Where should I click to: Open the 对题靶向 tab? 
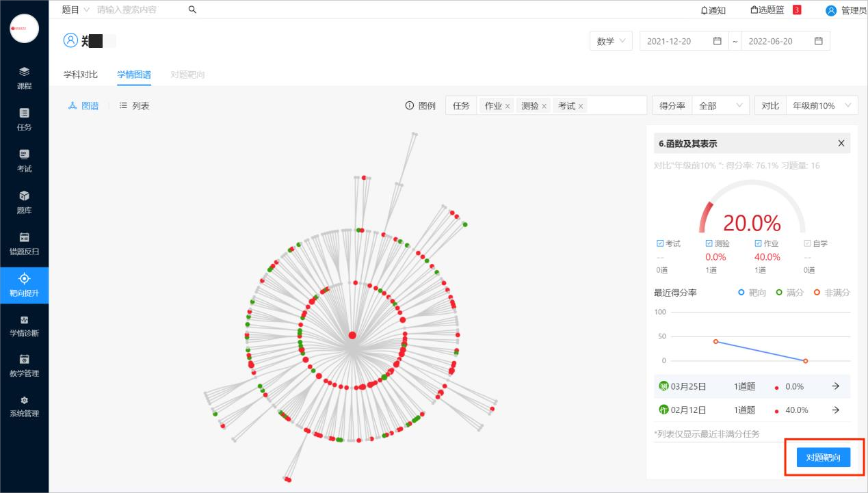tap(187, 75)
